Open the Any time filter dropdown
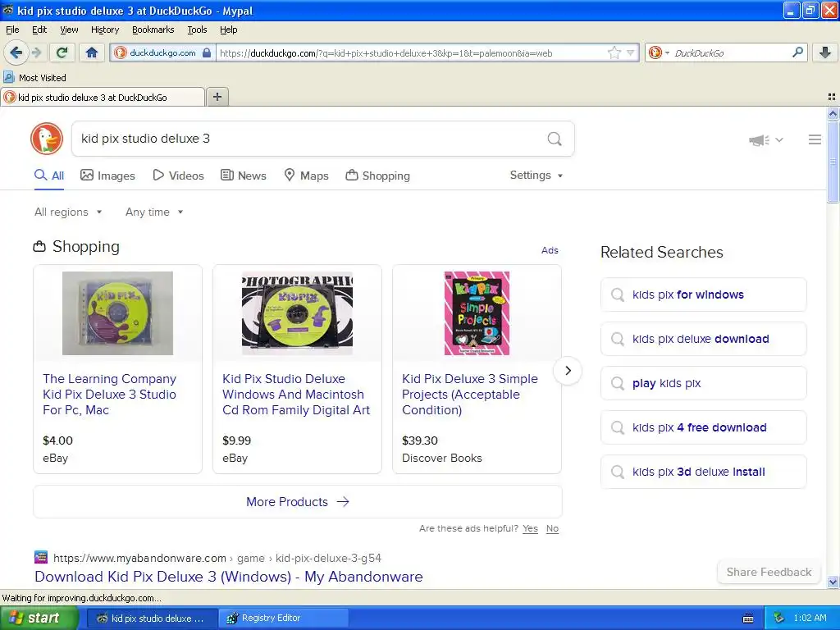The height and width of the screenshot is (630, 840). (x=154, y=212)
